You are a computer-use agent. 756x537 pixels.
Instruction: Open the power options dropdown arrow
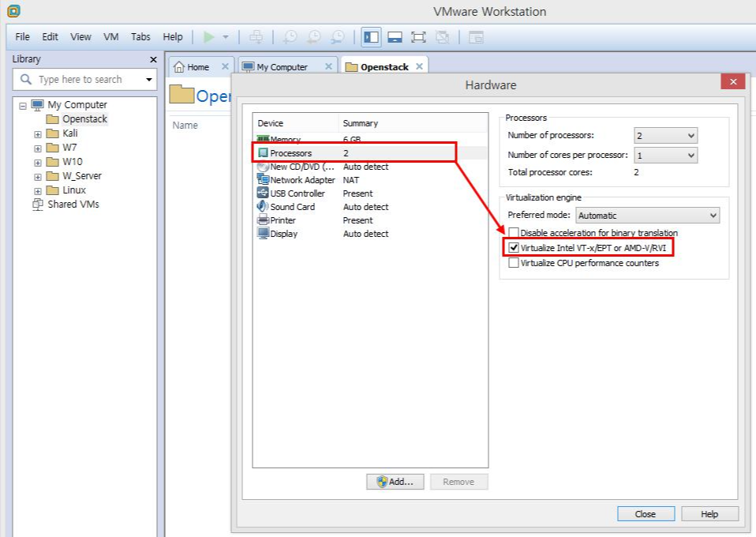[225, 37]
